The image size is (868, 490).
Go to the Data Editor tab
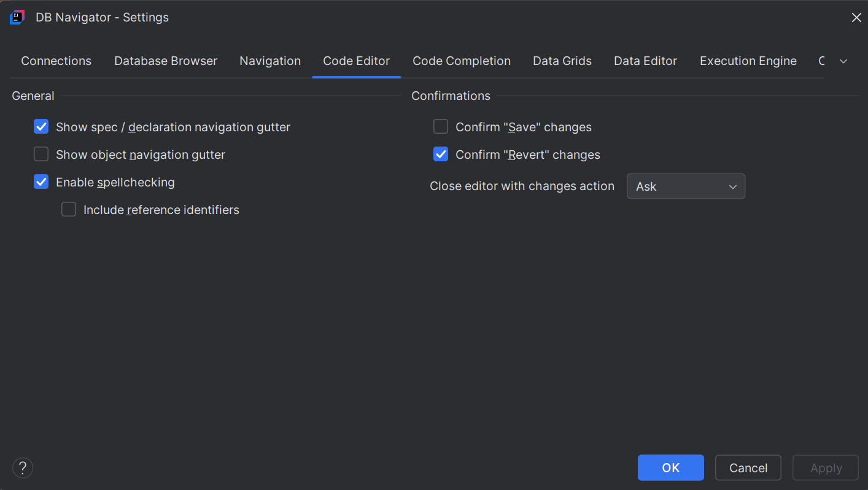click(645, 61)
